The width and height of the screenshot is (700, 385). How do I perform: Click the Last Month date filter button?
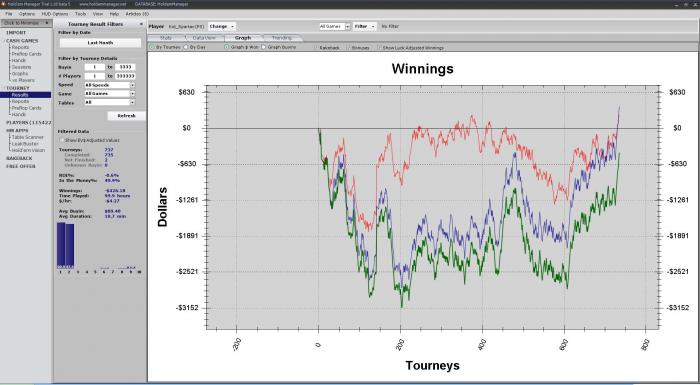(100, 43)
